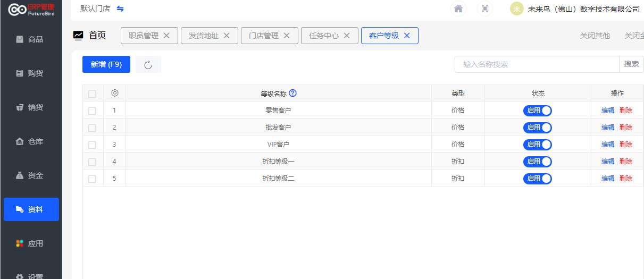Open the 应用 sidebar module
Viewport: 644px width, 279px height.
[x=31, y=243]
